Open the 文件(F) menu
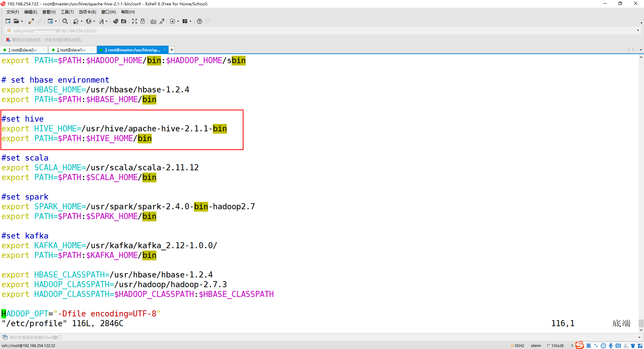The width and height of the screenshot is (644, 349). click(x=13, y=12)
